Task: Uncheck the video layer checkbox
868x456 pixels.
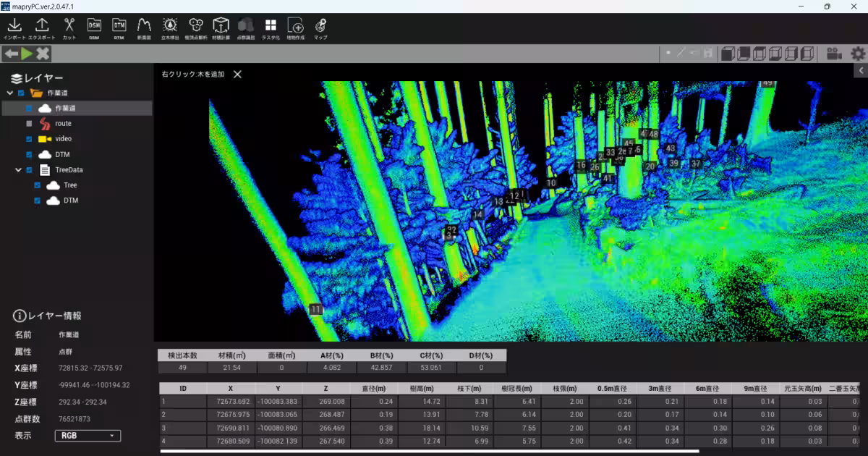Action: 29,139
